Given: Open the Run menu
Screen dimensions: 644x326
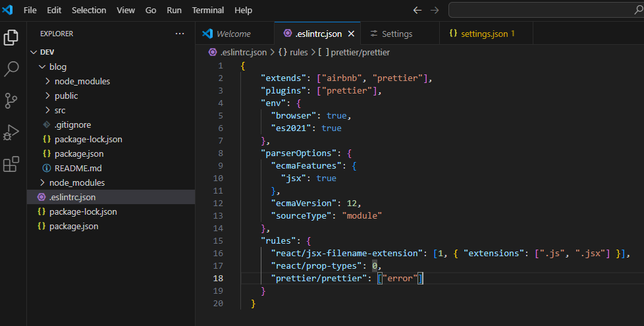Looking at the screenshot, I should coord(174,11).
